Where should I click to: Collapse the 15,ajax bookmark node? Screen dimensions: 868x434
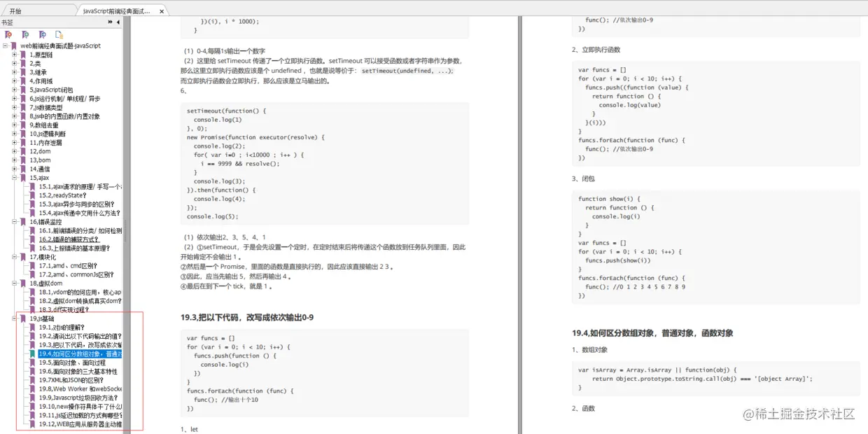pyautogui.click(x=15, y=178)
